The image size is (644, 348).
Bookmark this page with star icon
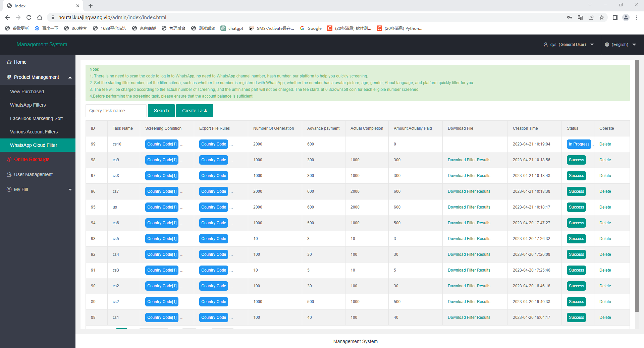602,17
